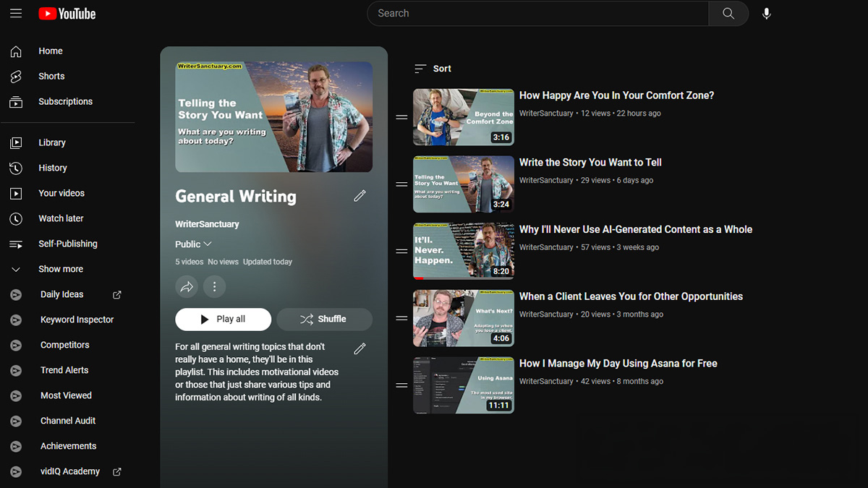Open Daily Ideas external link icon

pos(117,295)
